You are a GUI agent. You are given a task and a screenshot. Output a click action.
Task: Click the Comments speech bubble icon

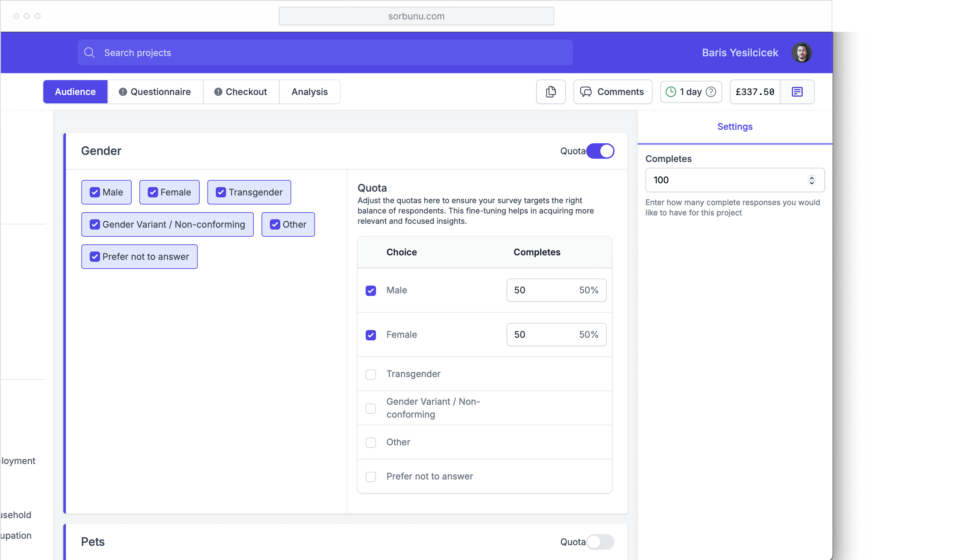(x=586, y=92)
